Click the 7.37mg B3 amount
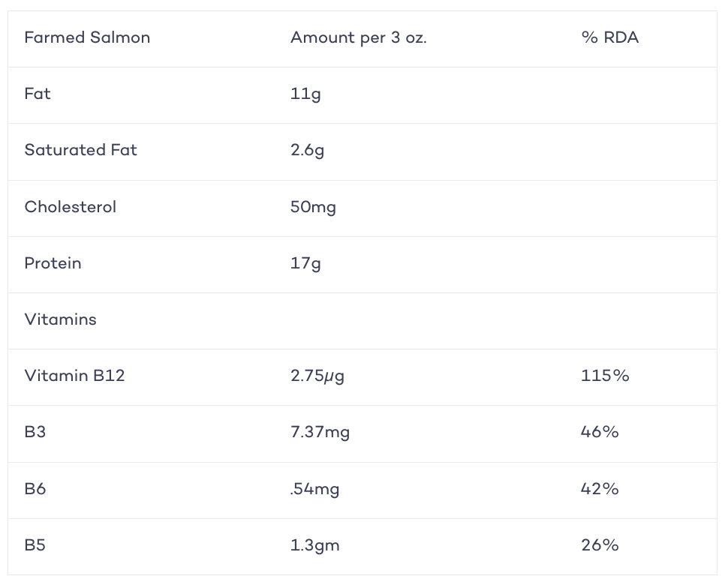The image size is (728, 585). [x=320, y=433]
